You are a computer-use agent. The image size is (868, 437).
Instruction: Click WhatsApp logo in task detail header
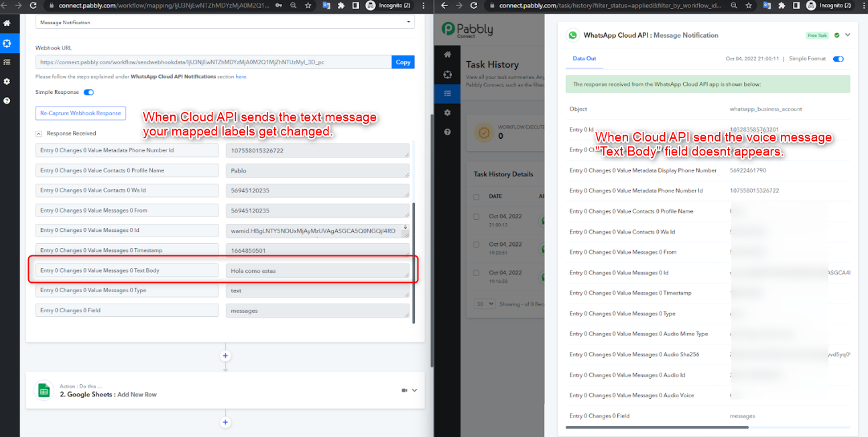pyautogui.click(x=572, y=35)
